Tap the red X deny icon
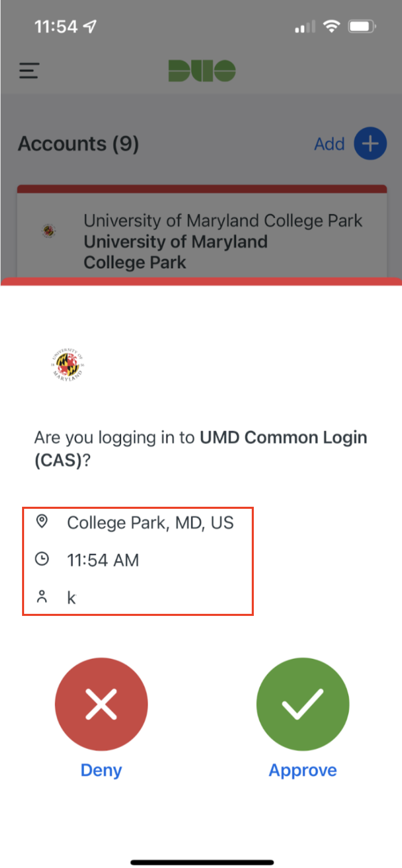 101,704
